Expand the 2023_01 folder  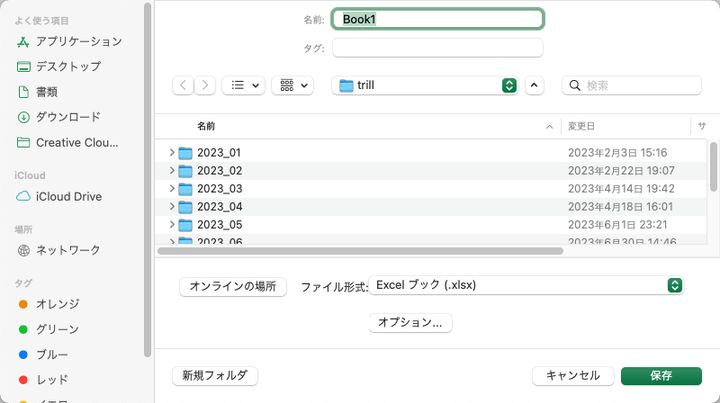click(x=172, y=153)
